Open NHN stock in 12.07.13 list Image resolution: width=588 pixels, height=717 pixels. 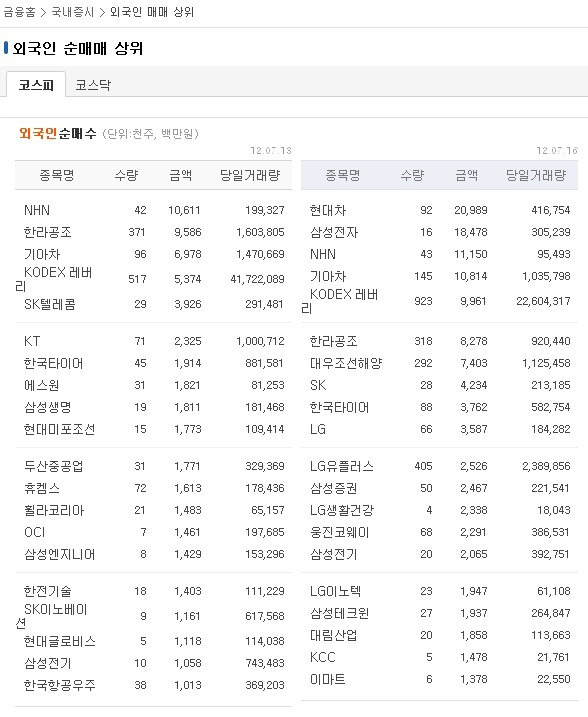37,210
